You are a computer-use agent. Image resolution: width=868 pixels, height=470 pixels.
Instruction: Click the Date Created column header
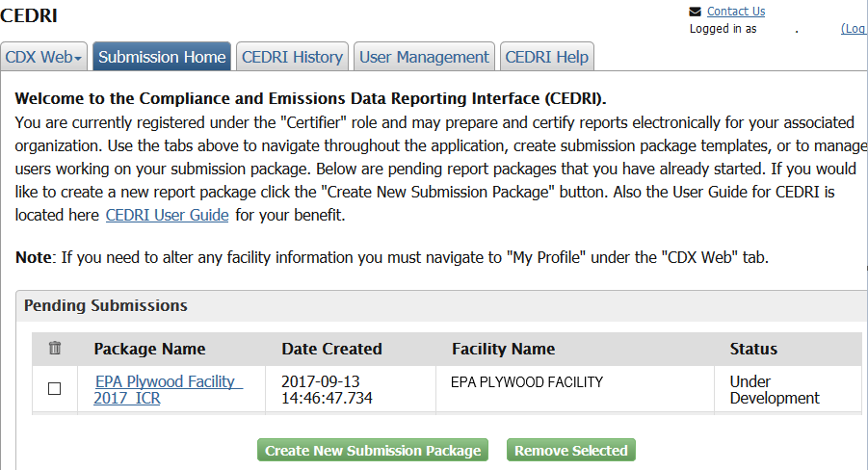tap(331, 349)
